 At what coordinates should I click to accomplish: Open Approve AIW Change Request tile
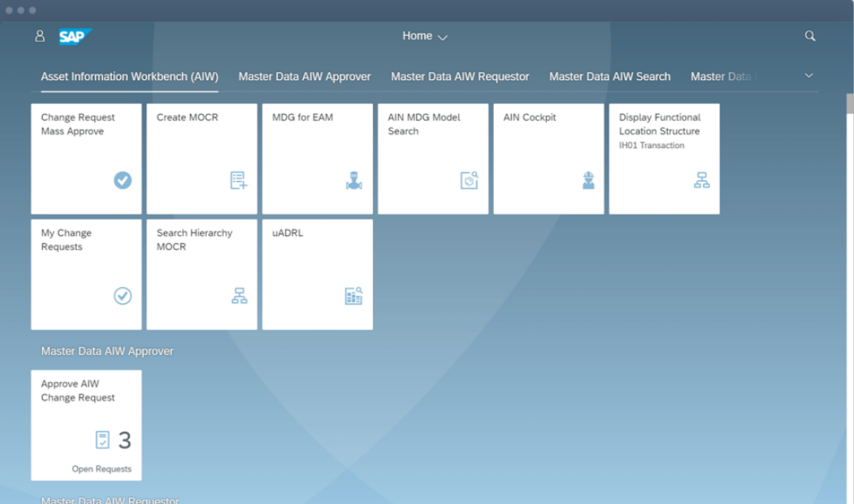point(86,425)
